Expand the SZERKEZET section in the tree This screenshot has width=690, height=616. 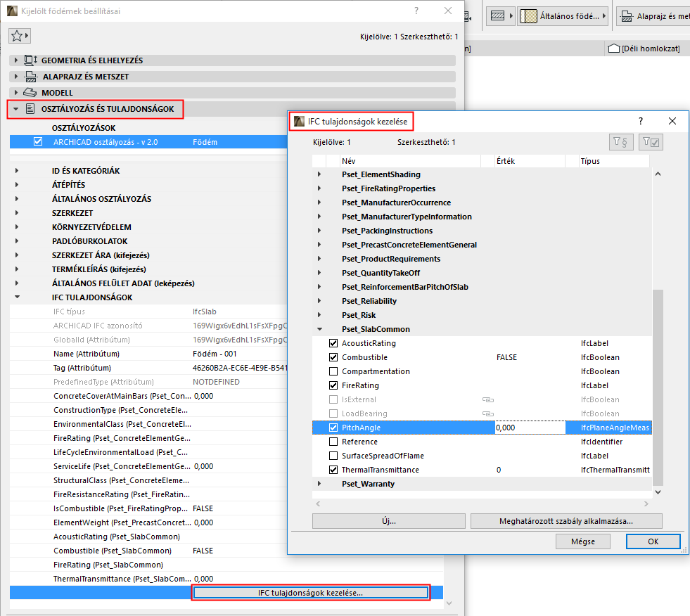15,212
